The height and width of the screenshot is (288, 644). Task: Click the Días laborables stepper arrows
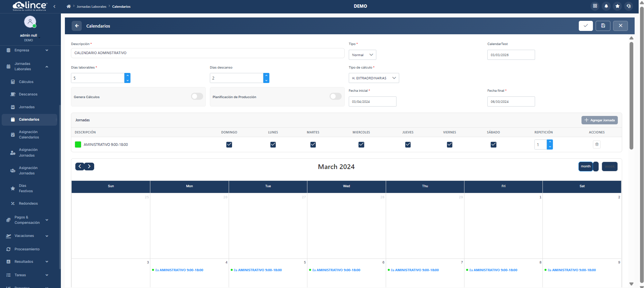(x=127, y=78)
